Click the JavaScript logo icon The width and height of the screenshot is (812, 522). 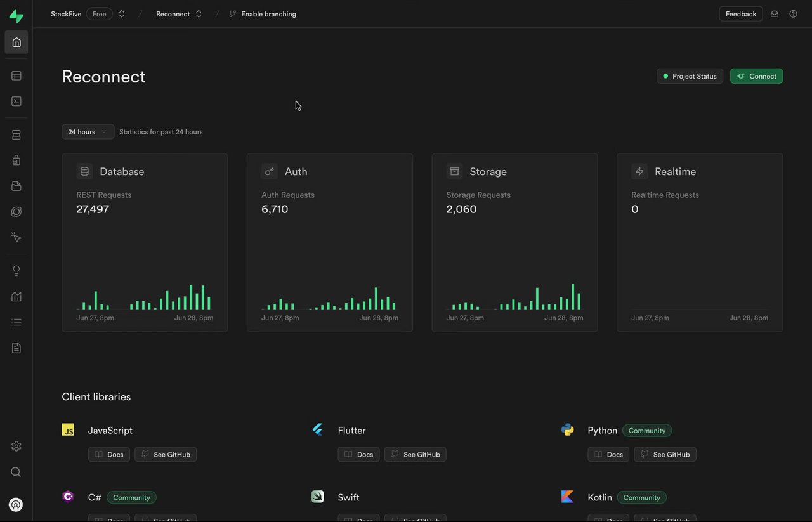coord(68,430)
